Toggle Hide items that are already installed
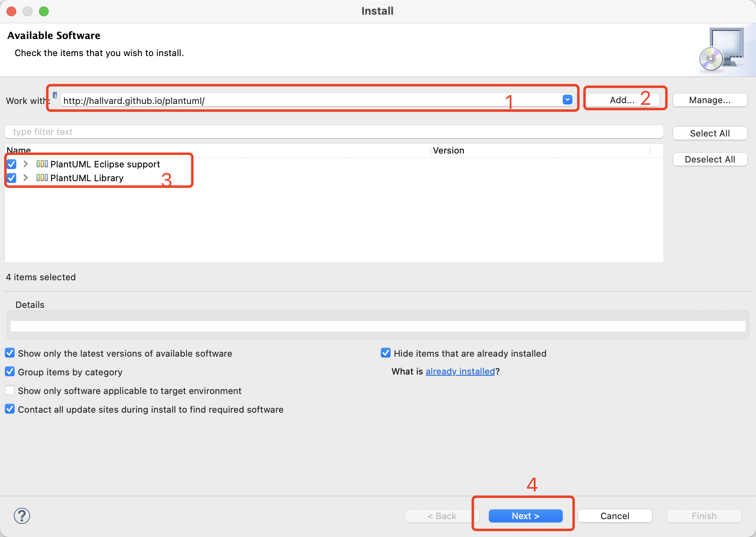 pyautogui.click(x=386, y=353)
